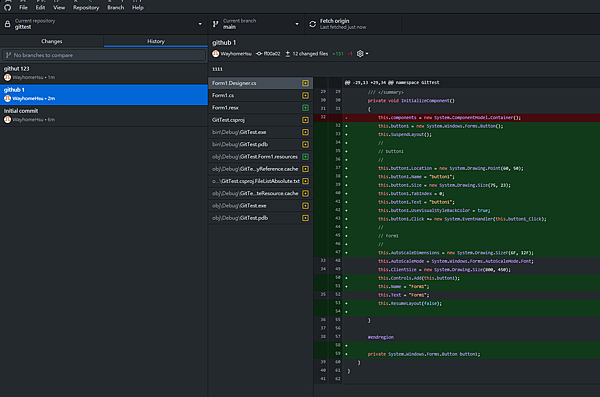
Task: Click the 12 changed files label
Action: point(310,54)
